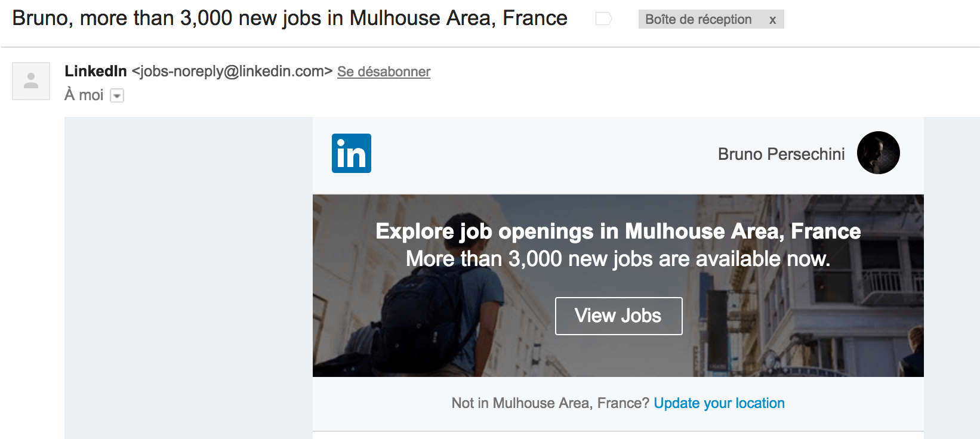Screen dimensions: 980x439
Task: Click the À moi recipient text
Action: coord(84,95)
